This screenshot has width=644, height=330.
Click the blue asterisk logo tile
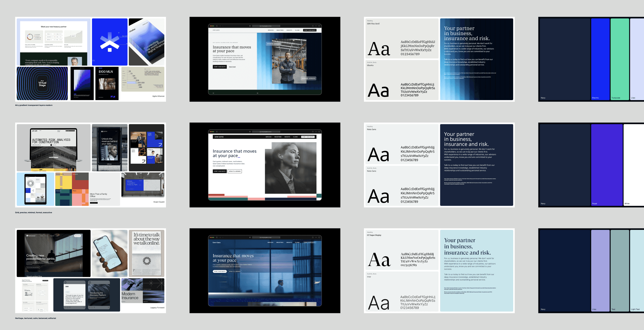pyautogui.click(x=110, y=42)
